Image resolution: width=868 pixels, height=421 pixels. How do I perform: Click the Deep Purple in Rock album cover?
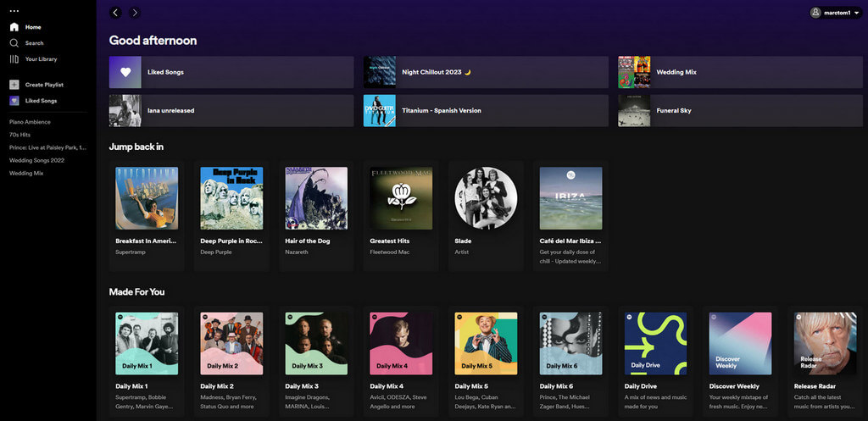231,198
